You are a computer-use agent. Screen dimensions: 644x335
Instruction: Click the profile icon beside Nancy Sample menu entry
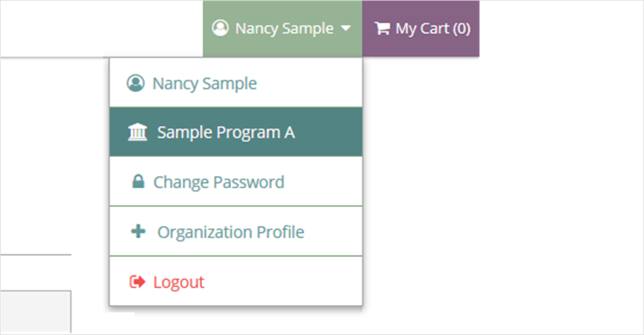pyautogui.click(x=136, y=83)
